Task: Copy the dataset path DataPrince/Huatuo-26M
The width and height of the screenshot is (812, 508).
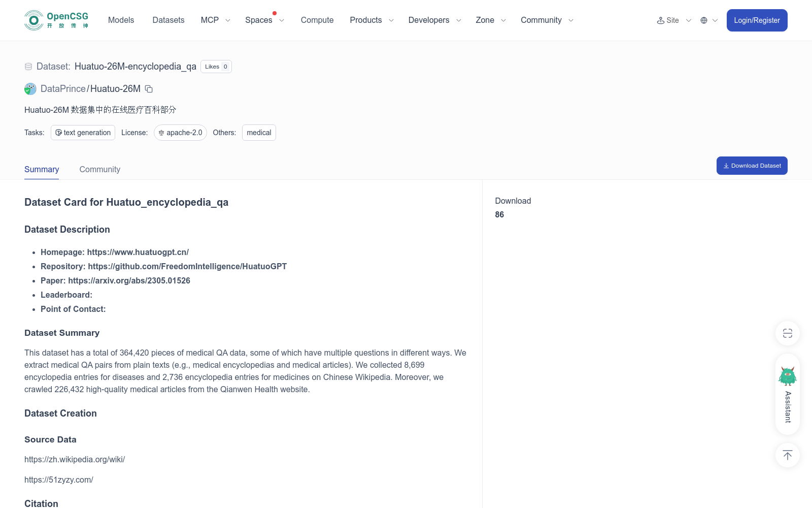Action: [149, 89]
